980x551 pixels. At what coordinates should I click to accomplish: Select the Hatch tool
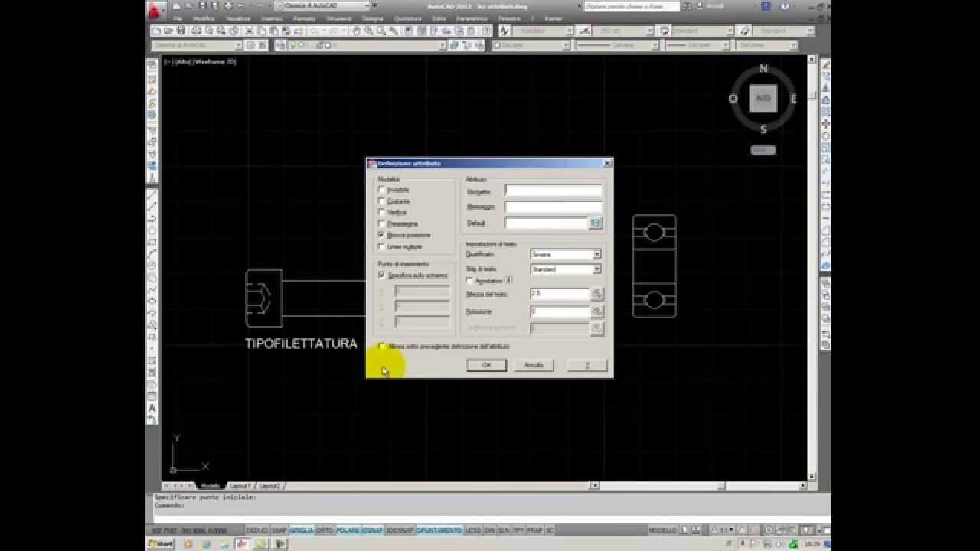click(x=152, y=361)
